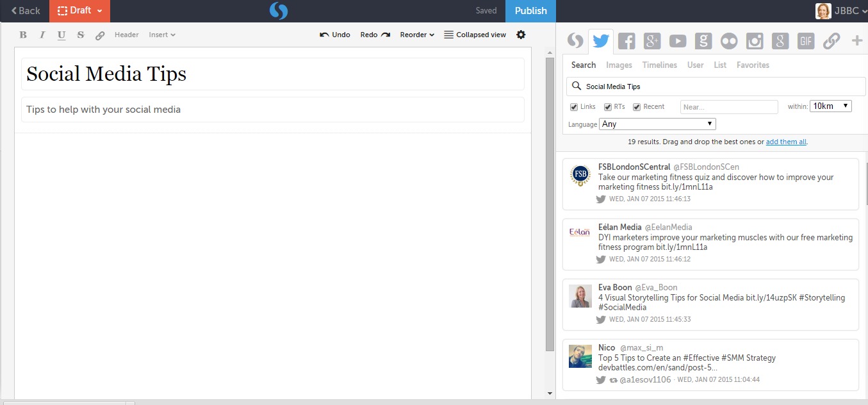This screenshot has width=868, height=405.
Task: Open the YouTube source icon
Action: point(677,42)
